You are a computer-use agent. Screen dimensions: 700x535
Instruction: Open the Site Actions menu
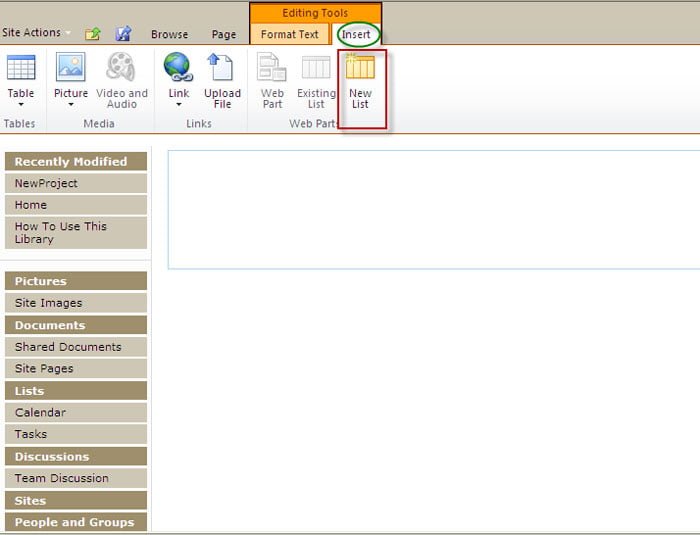pos(36,33)
